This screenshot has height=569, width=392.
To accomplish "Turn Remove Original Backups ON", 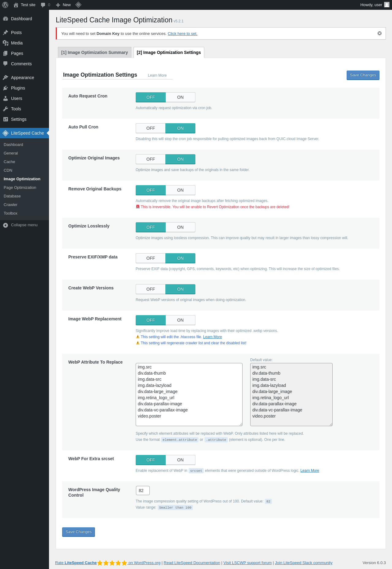I will [x=180, y=190].
